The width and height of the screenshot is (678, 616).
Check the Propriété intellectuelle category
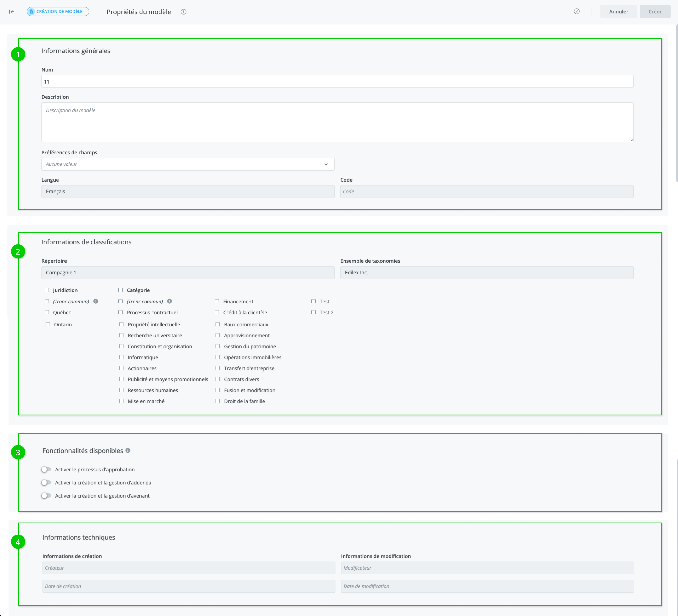pos(121,325)
